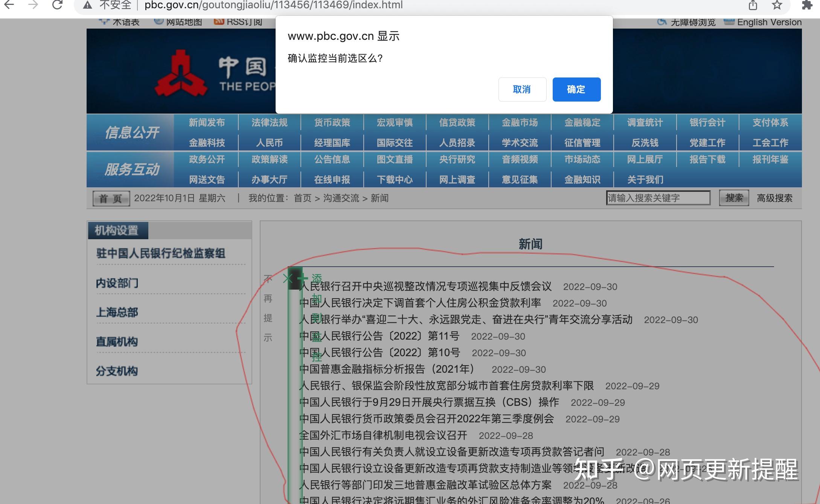
Task: Click the browser back arrow
Action: point(9,5)
